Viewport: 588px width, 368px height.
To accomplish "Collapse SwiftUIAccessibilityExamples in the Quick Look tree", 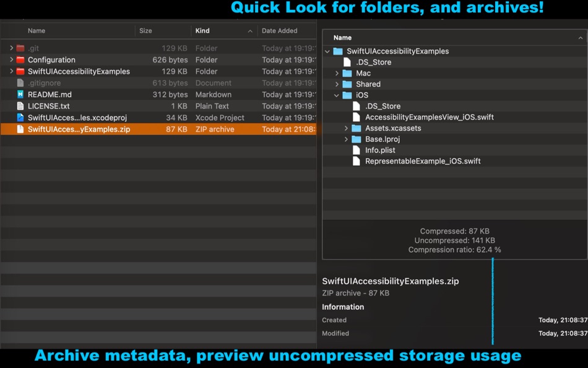I will click(327, 51).
